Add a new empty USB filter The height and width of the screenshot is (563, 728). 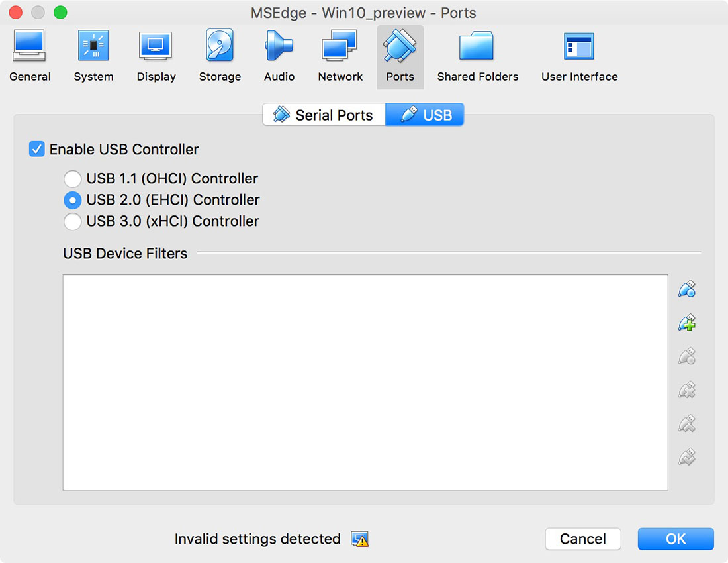click(x=687, y=289)
